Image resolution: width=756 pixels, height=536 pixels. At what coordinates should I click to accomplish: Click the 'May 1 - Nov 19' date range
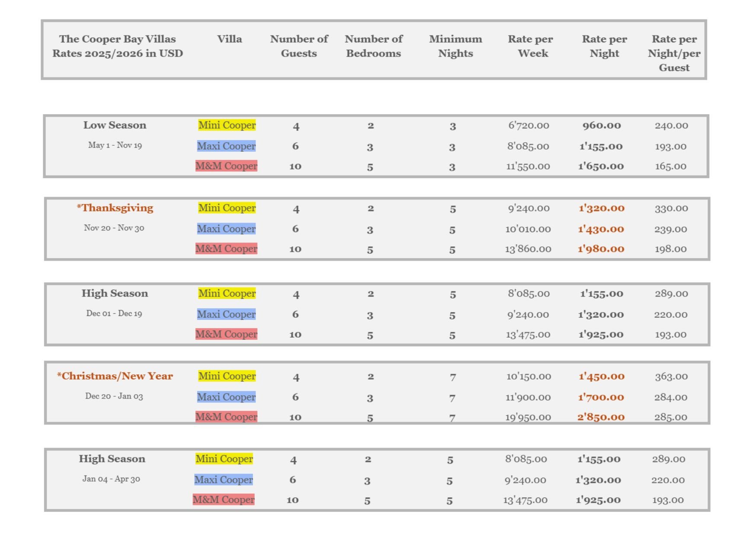[115, 145]
